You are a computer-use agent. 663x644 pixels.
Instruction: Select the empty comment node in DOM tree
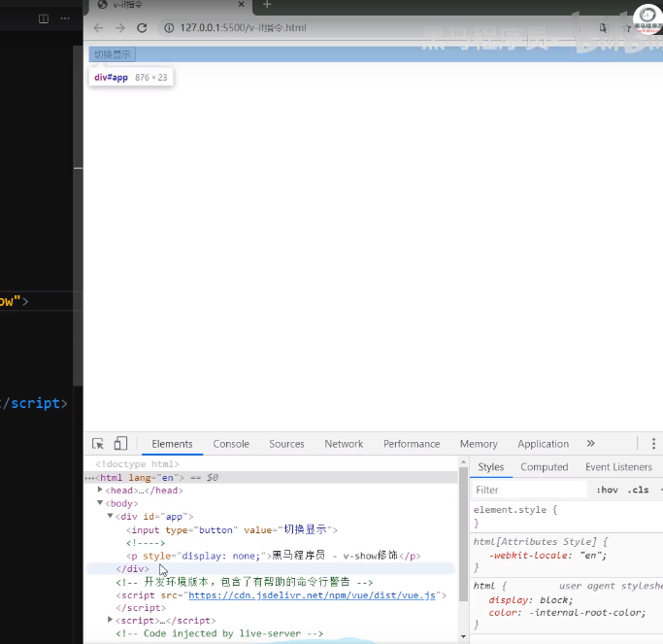point(145,542)
